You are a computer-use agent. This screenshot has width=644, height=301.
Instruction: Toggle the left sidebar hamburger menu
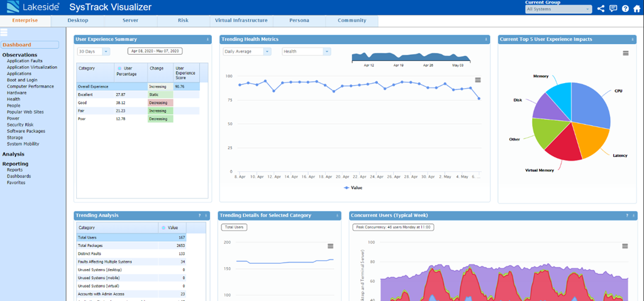(4, 32)
